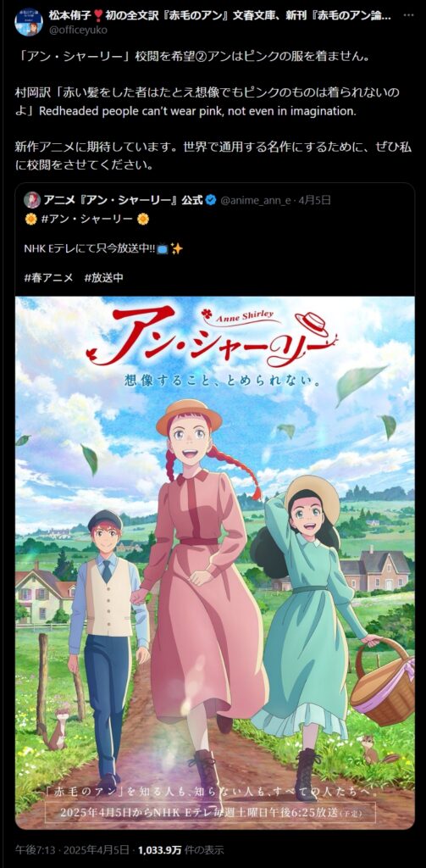Screen dimensions: 426x868
Task: Click the quoted account's small avatar
Action: [32, 200]
